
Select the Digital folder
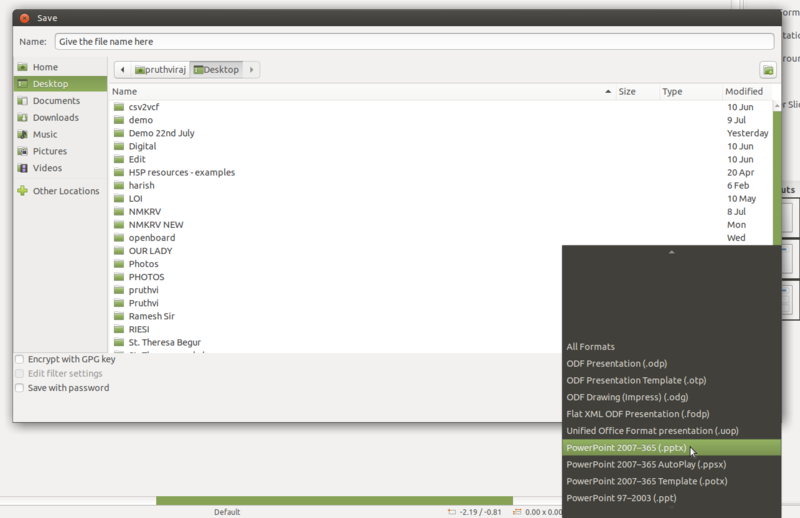(x=441, y=146)
